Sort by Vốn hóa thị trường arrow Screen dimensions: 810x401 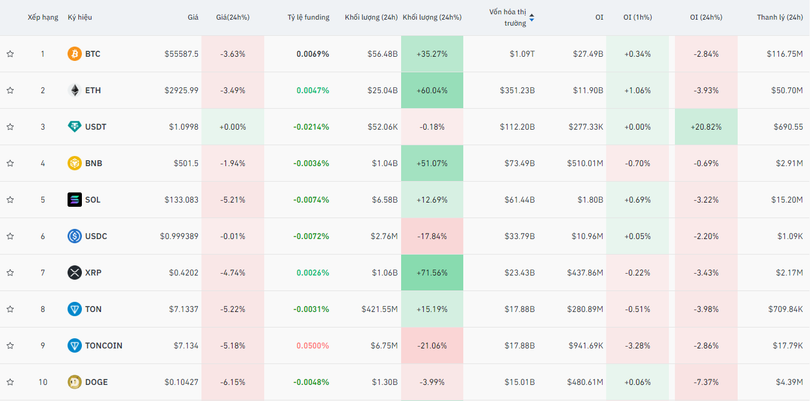(x=531, y=18)
